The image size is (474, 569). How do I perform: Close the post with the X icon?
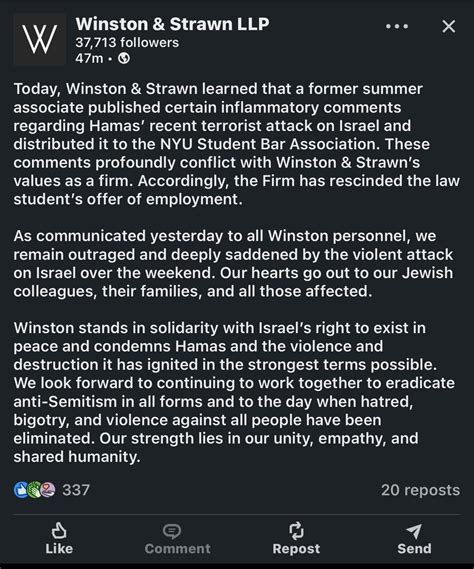(449, 26)
